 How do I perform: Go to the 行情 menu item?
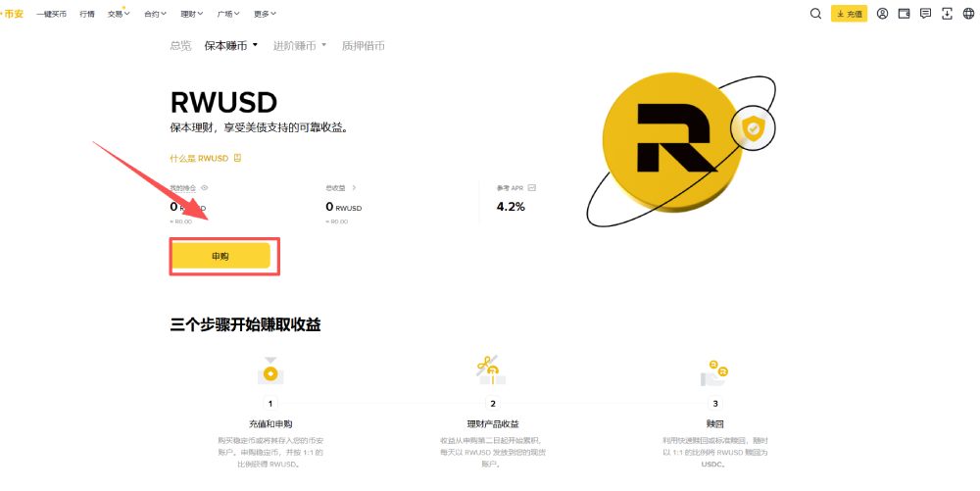pyautogui.click(x=87, y=15)
